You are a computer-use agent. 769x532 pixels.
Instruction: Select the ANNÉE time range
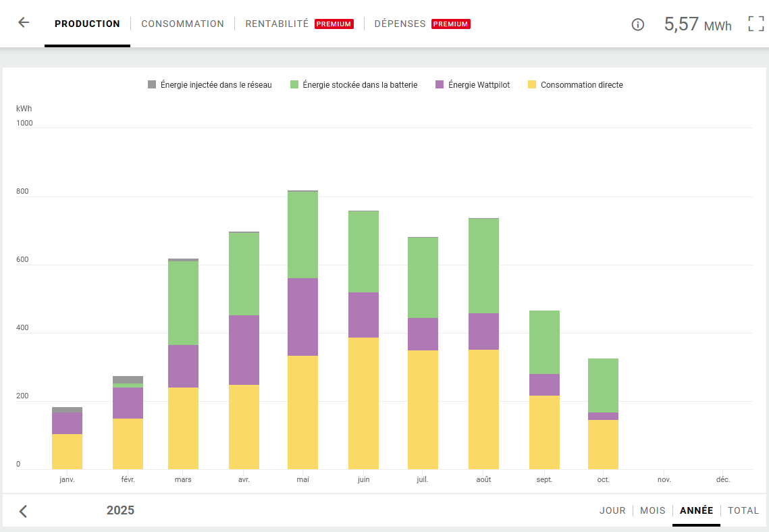(x=696, y=510)
